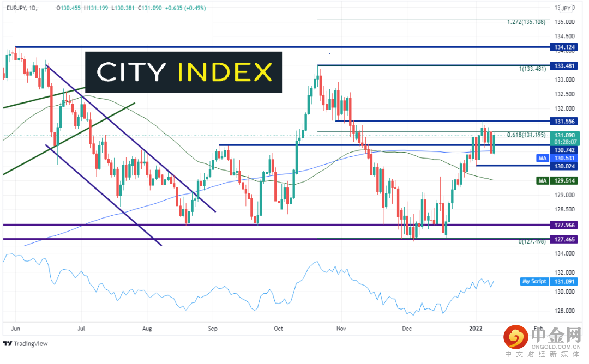This screenshot has width=589, height=364.
Task: Click the Aug date axis label
Action: click(147, 329)
